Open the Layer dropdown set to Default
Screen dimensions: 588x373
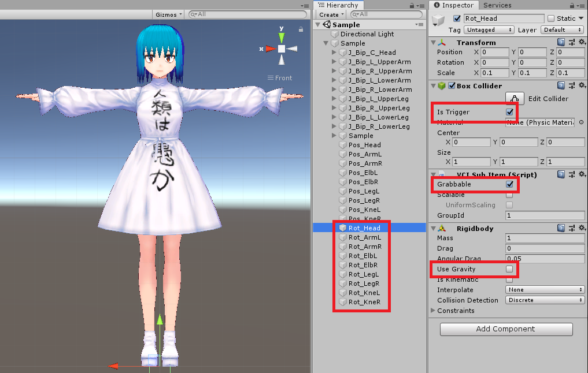(x=563, y=30)
